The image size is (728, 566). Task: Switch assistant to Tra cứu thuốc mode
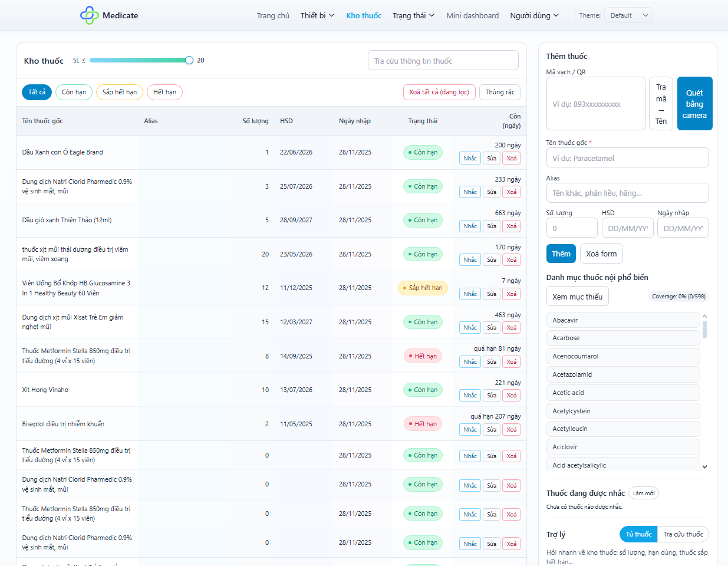coord(683,534)
